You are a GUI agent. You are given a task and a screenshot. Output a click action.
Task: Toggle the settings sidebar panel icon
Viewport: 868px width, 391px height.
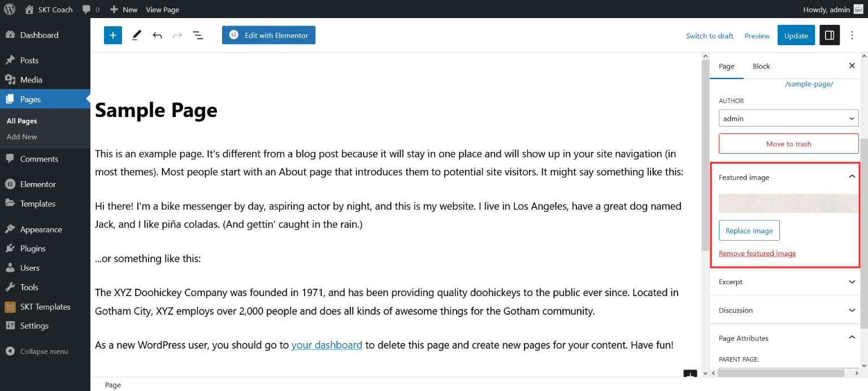[830, 35]
